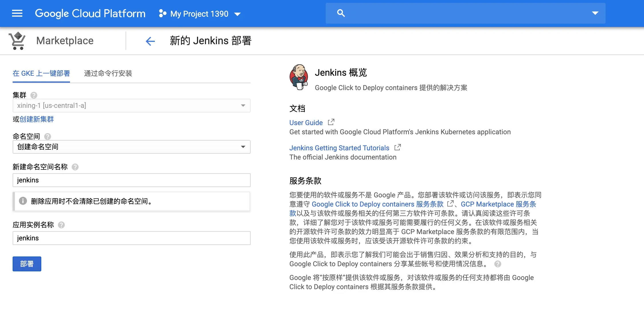Click help icon after usage sharing text
644x319 pixels.
pos(498,264)
